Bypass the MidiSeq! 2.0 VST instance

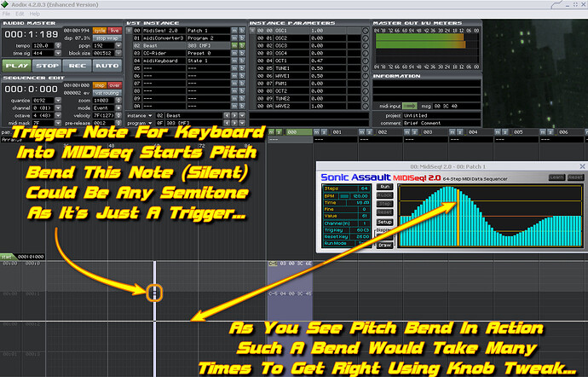(244, 30)
